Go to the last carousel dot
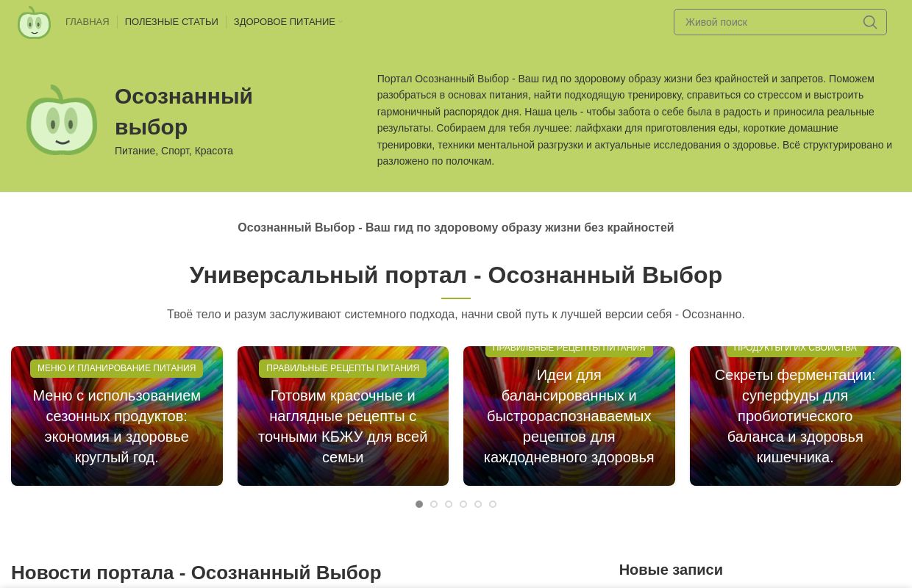The width and height of the screenshot is (912, 588). tap(493, 504)
